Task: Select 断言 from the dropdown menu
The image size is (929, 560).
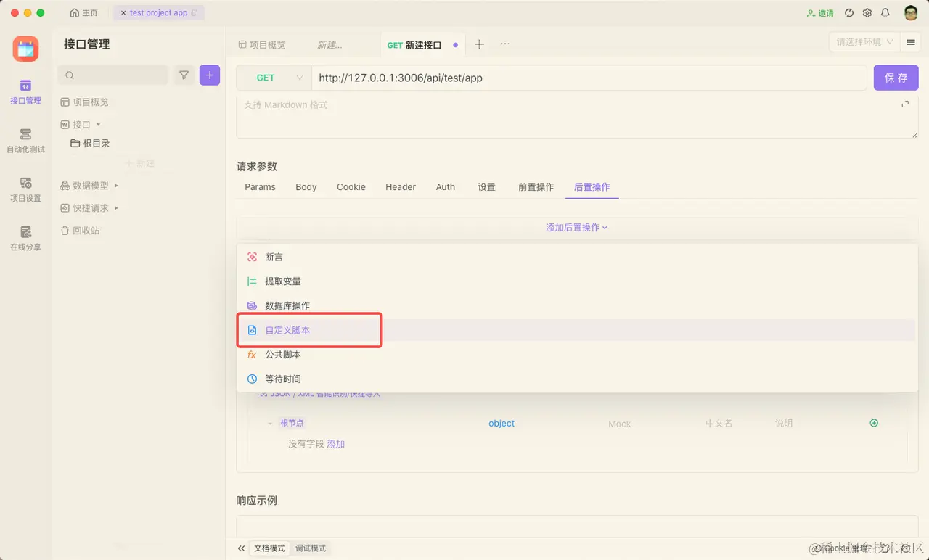Action: pos(577,257)
